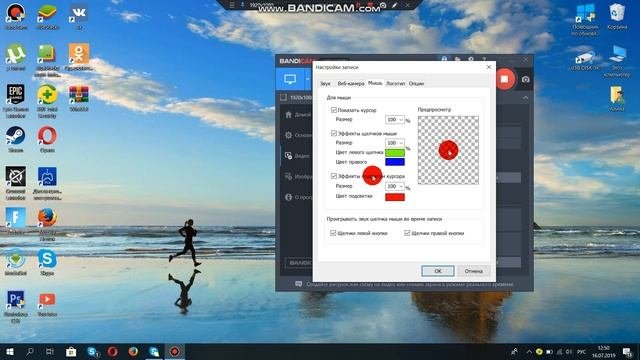Select the Mozilla Firefox desktop shortcut
Image resolution: width=640 pixels, height=360 pixels.
pyautogui.click(x=47, y=224)
